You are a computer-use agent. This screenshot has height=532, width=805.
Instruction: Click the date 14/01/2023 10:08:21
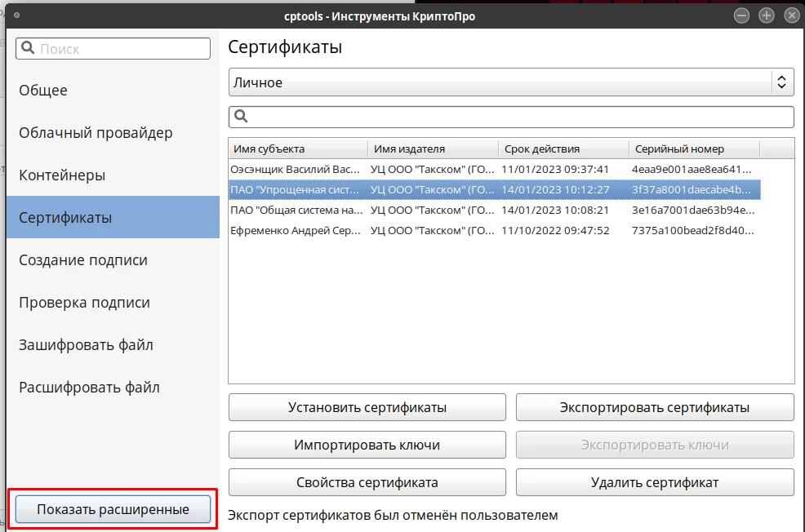555,211
